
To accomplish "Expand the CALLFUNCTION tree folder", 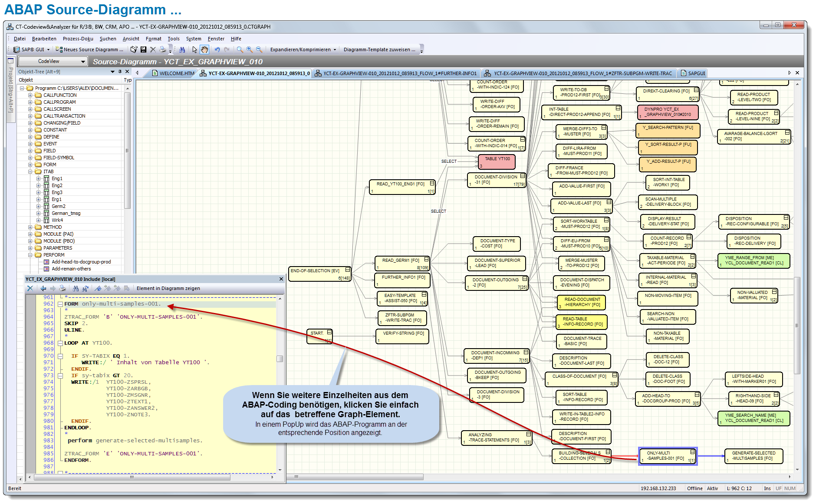I will [x=30, y=95].
